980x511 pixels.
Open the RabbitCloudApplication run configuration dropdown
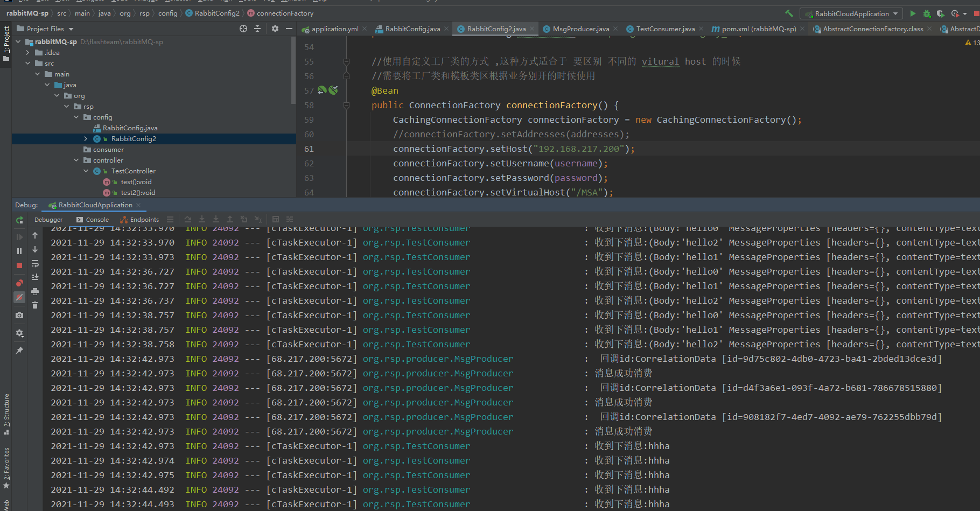[x=851, y=13]
